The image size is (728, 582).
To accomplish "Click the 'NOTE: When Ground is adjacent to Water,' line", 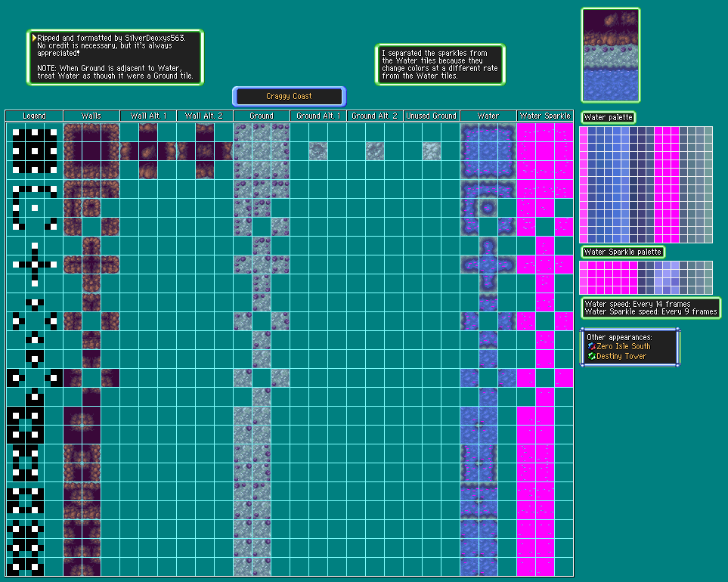I will [x=110, y=68].
